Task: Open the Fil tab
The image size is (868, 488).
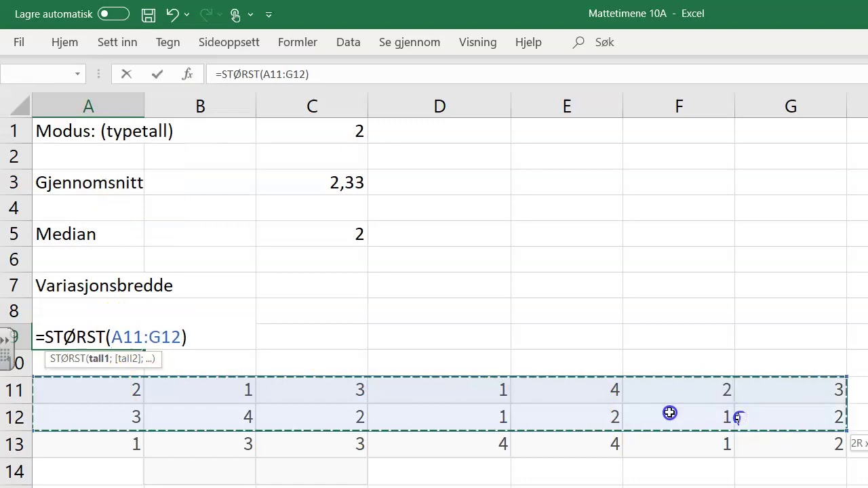Action: click(19, 42)
